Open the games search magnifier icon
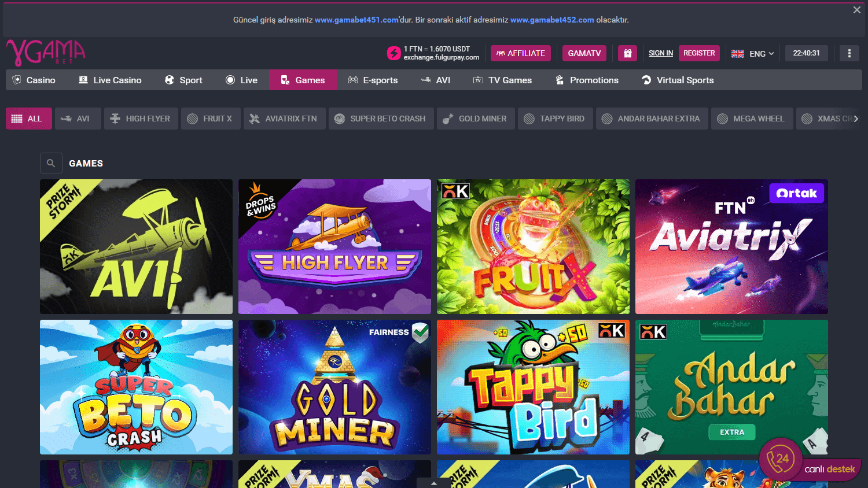The image size is (868, 488). [x=51, y=163]
